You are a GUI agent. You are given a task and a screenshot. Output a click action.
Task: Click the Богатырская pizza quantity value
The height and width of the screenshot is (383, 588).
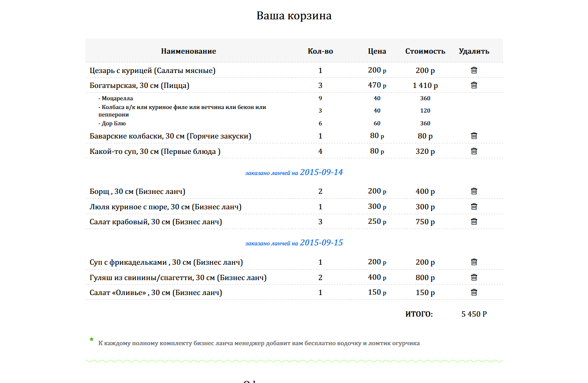coord(320,86)
